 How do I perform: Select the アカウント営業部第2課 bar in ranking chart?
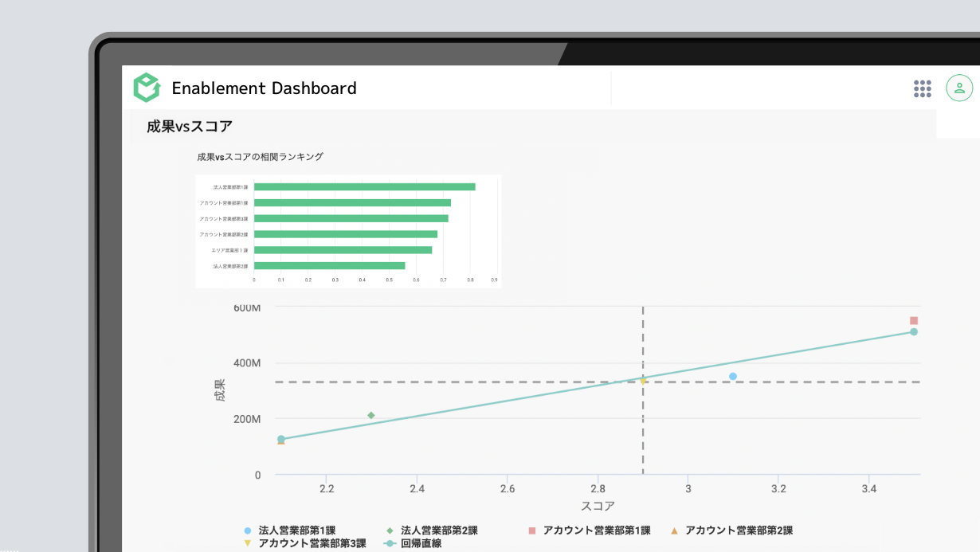pyautogui.click(x=346, y=234)
